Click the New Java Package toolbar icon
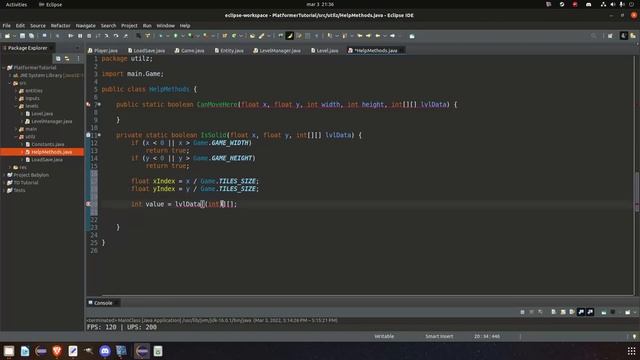 point(224,36)
